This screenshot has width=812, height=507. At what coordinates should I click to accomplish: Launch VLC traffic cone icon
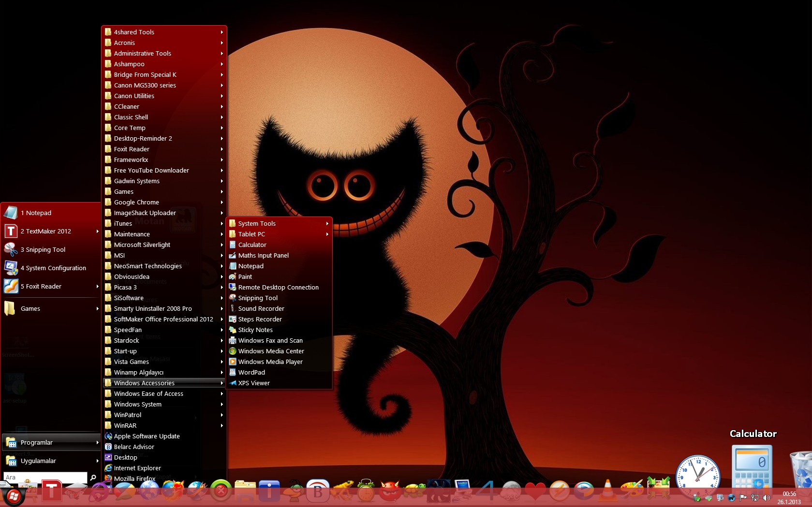(608, 491)
